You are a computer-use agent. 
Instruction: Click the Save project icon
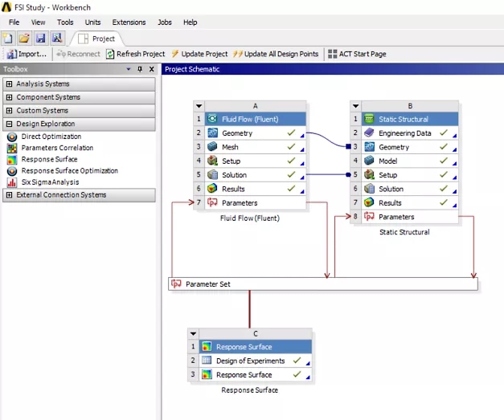coord(40,39)
